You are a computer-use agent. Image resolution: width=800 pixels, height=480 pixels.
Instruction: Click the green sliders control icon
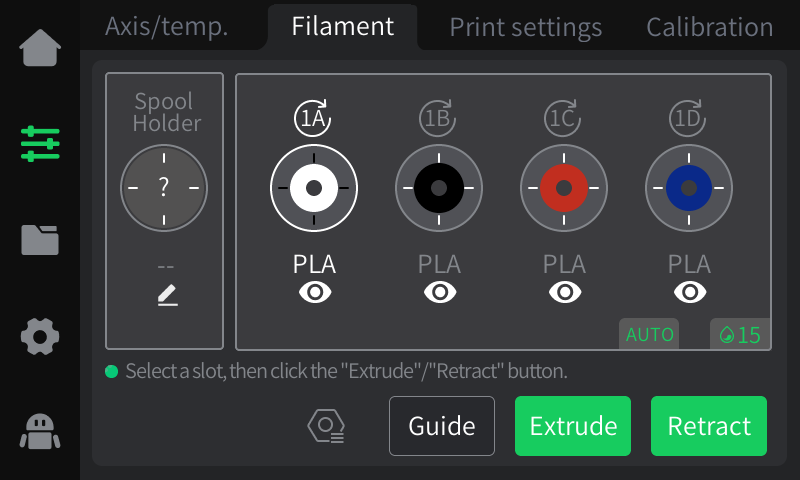pyautogui.click(x=40, y=144)
